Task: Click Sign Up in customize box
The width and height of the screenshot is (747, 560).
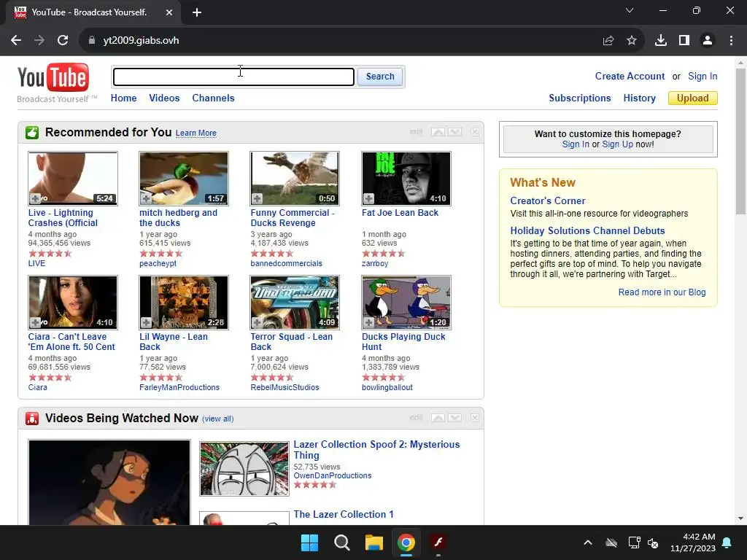Action: [617, 144]
